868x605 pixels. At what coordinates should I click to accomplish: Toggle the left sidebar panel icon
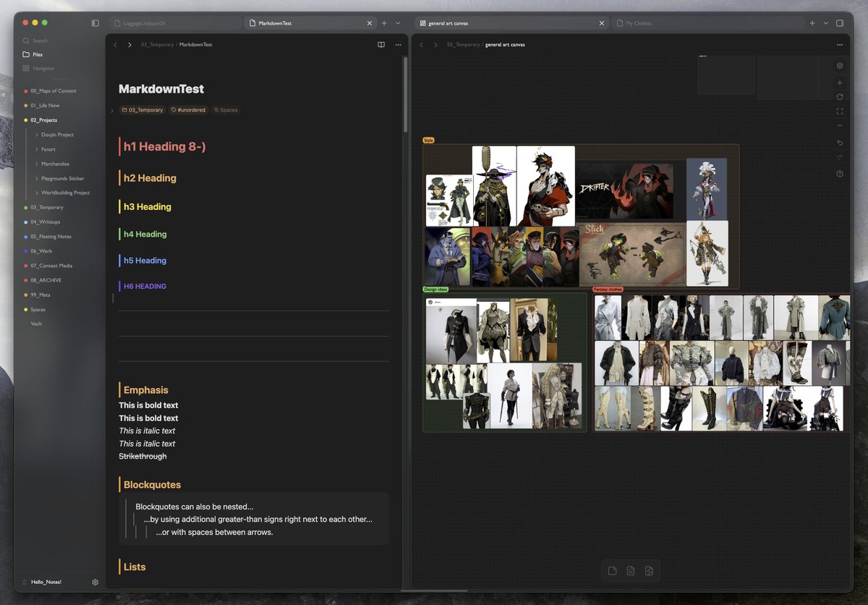click(x=95, y=23)
